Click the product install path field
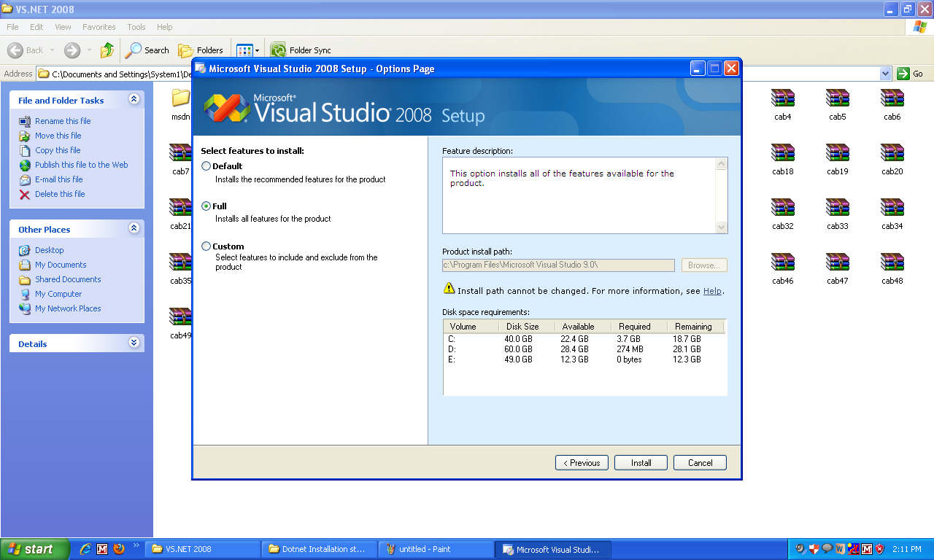934x560 pixels. [x=558, y=265]
